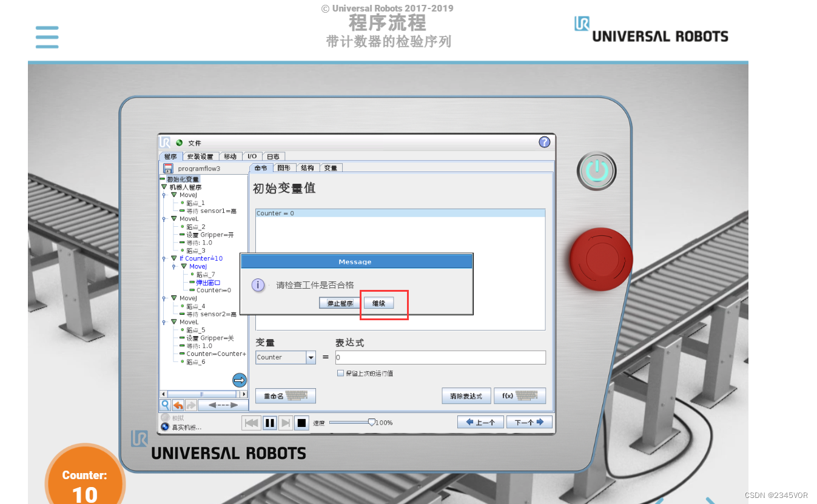The width and height of the screenshot is (817, 504).
Task: Click the 继续 continue button in dialog
Action: click(378, 303)
